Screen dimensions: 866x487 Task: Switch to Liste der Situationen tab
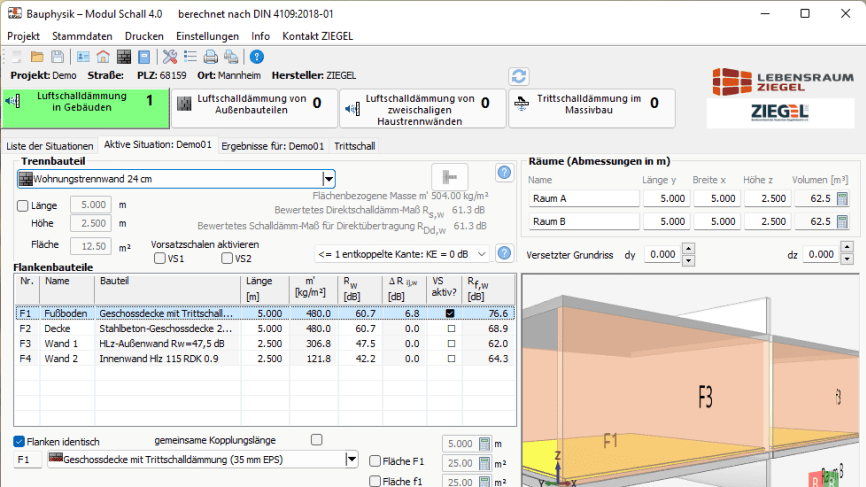(50, 146)
